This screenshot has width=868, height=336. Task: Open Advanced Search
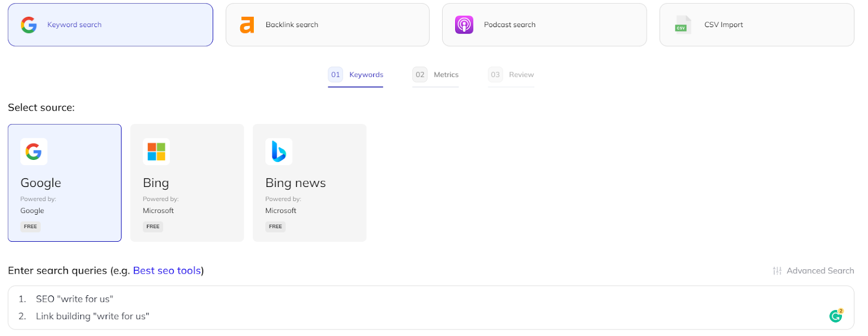pyautogui.click(x=813, y=271)
